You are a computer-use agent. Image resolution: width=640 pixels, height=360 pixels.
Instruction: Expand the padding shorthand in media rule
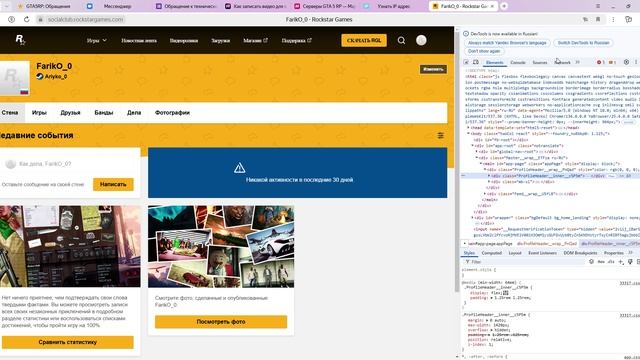(491, 298)
